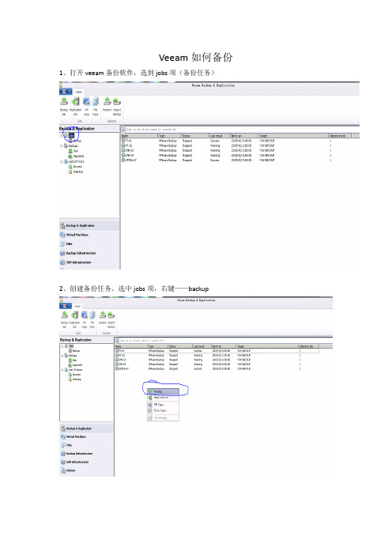Open Backup & Replication pane, step 2 screenshot
392x555 pixels.
[x=87, y=429]
